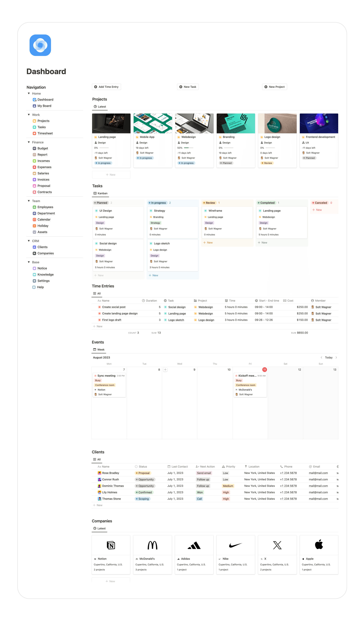Collapse the Team sidebar section
The height and width of the screenshot is (621, 364).
tap(28, 201)
